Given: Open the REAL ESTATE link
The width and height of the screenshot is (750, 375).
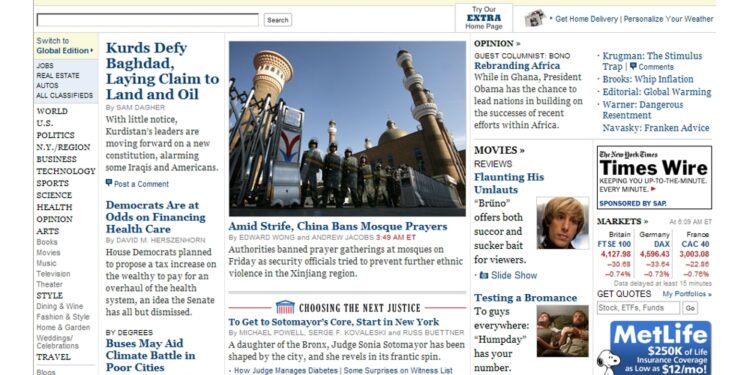Looking at the screenshot, I should (x=58, y=76).
